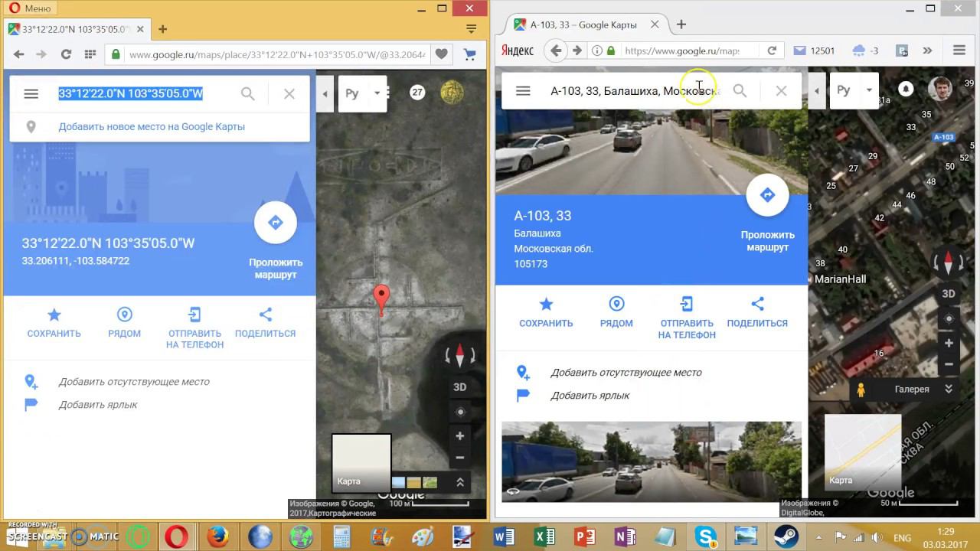980x551 pixels.
Task: Click Добавить отсутствующее место in Opera window
Action: pos(134,381)
